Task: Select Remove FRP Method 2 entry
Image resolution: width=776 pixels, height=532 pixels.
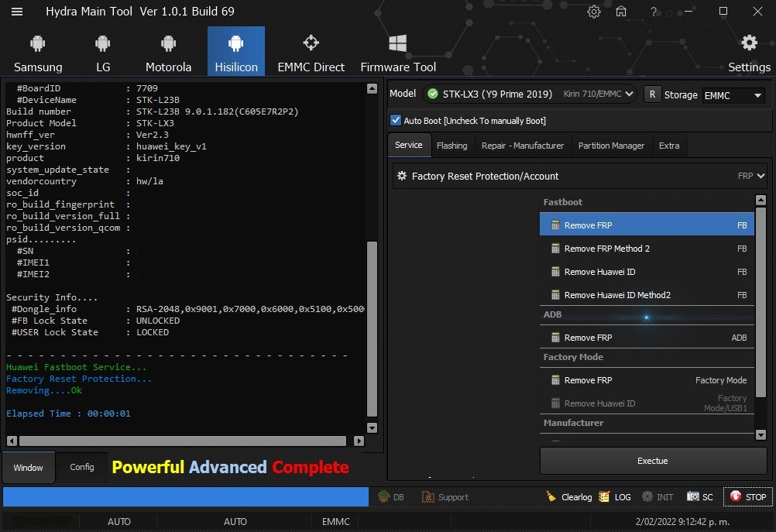Action: point(647,249)
